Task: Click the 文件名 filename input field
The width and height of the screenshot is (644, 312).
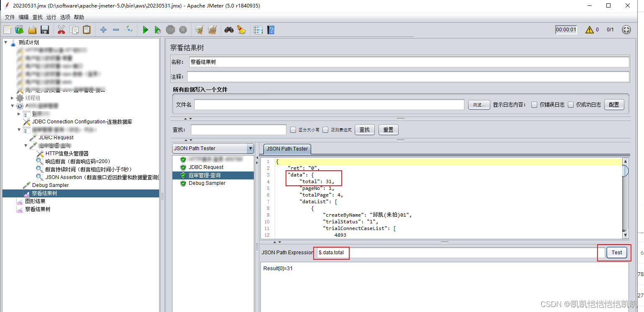Action: coord(329,105)
